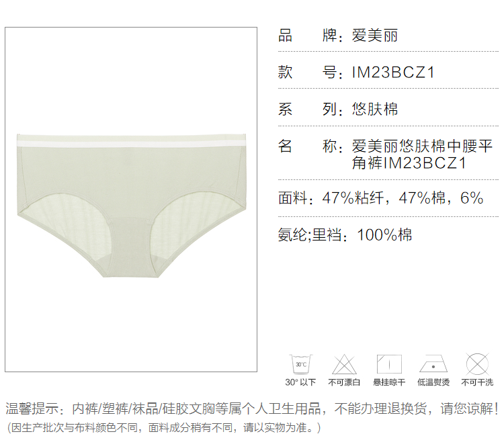Click the label 低温熨烫
Screen dimensions: 504x434
(x=433, y=382)
